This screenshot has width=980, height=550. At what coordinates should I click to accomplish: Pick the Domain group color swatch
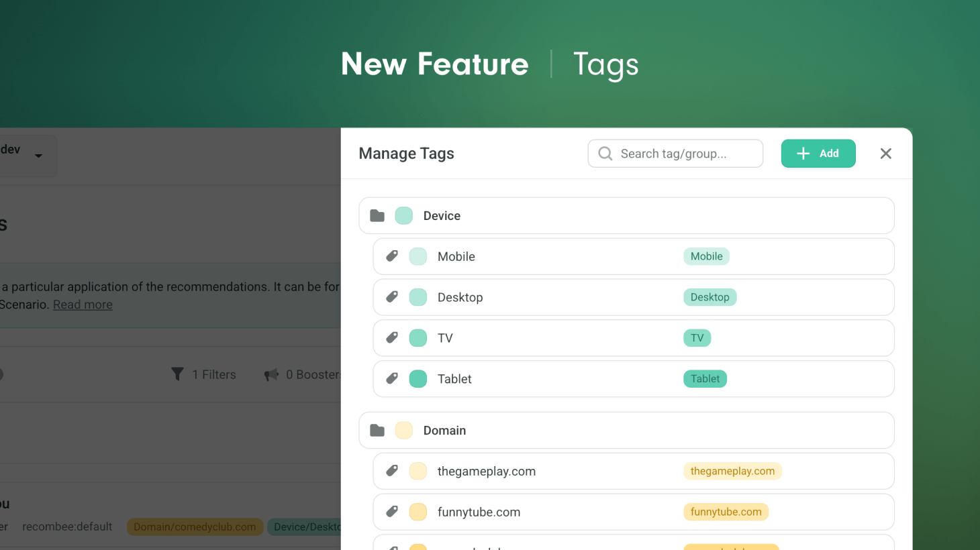(404, 431)
